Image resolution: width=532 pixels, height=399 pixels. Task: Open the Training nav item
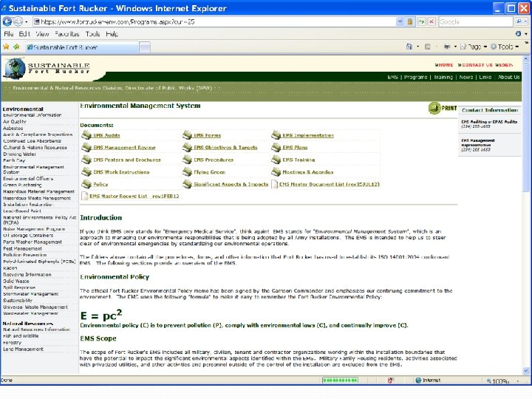pos(443,77)
